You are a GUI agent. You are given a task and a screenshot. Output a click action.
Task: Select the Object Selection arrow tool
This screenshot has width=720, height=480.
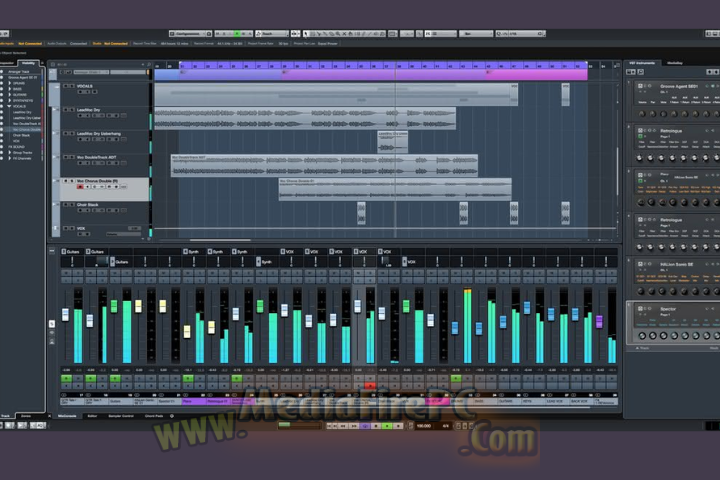click(x=306, y=34)
